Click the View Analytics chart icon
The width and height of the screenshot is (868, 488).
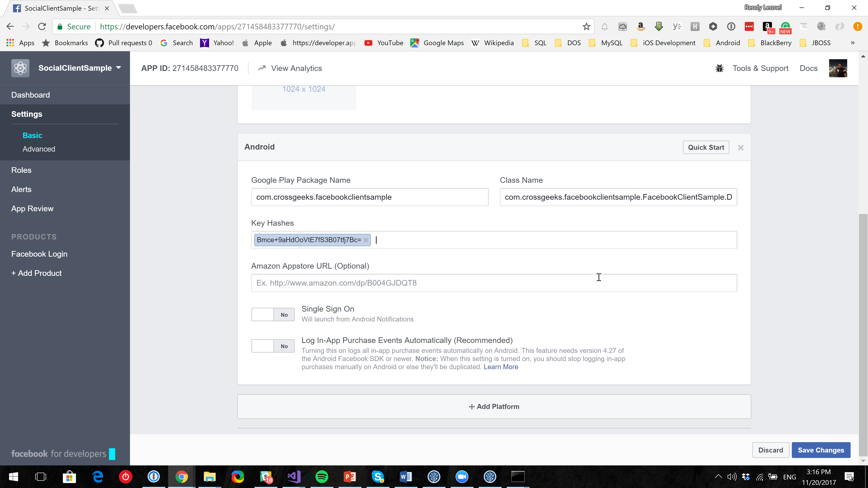pyautogui.click(x=262, y=68)
